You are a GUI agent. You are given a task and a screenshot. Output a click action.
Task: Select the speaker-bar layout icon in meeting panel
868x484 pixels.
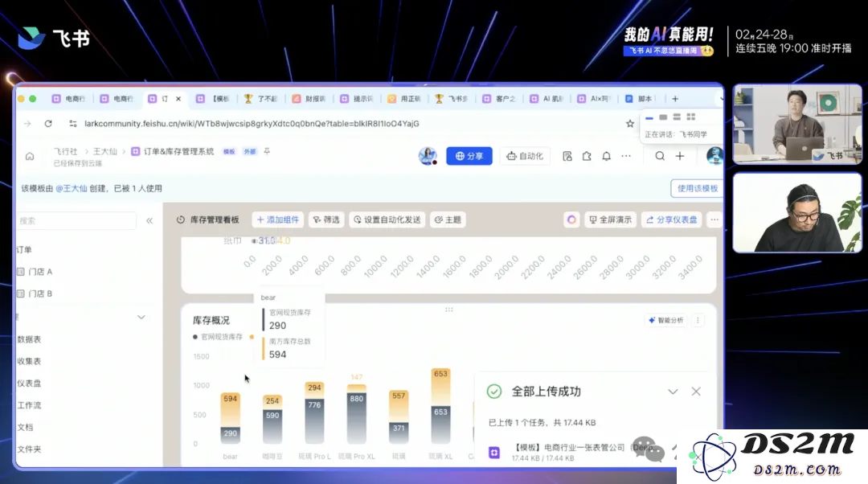pos(649,117)
